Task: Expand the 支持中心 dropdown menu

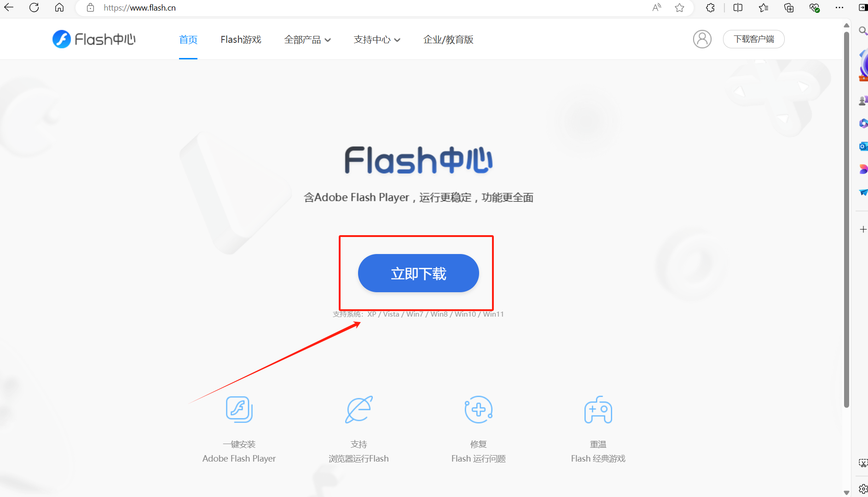Action: coord(377,40)
